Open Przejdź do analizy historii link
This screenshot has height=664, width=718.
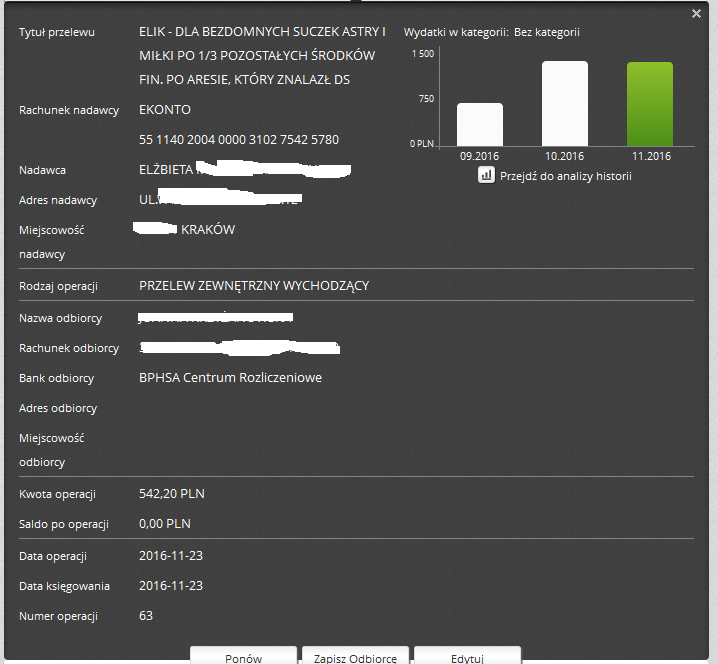click(x=566, y=176)
